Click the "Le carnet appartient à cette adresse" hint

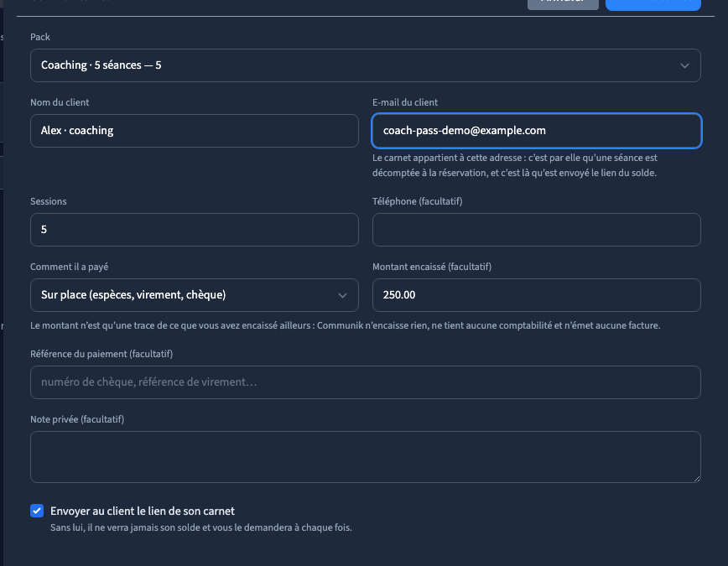coord(515,165)
